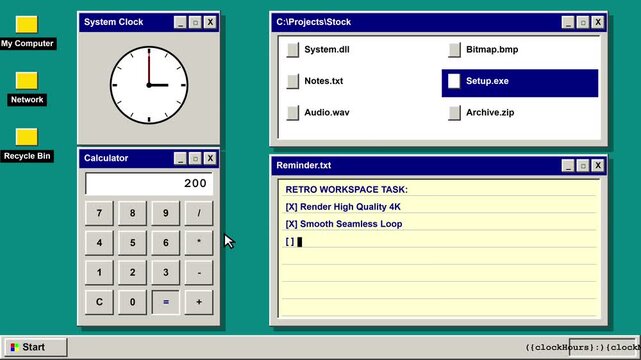Click calculator digit 2 button
Viewport: 641px width, 360px height.
(x=132, y=273)
